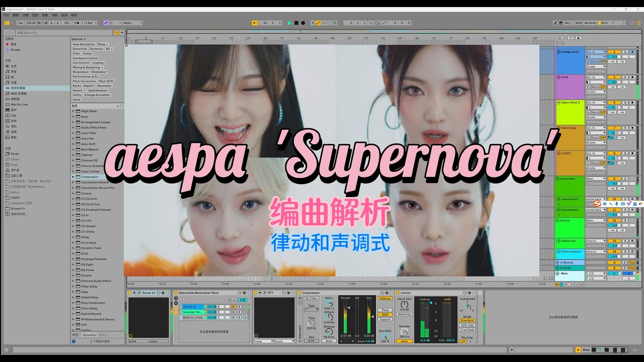Toggle the Compressor device on/off

[x=299, y=293]
